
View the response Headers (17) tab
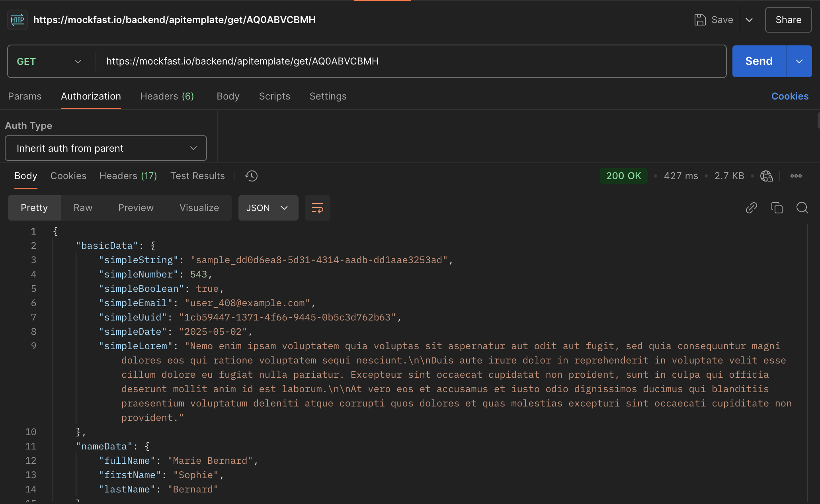(x=128, y=176)
